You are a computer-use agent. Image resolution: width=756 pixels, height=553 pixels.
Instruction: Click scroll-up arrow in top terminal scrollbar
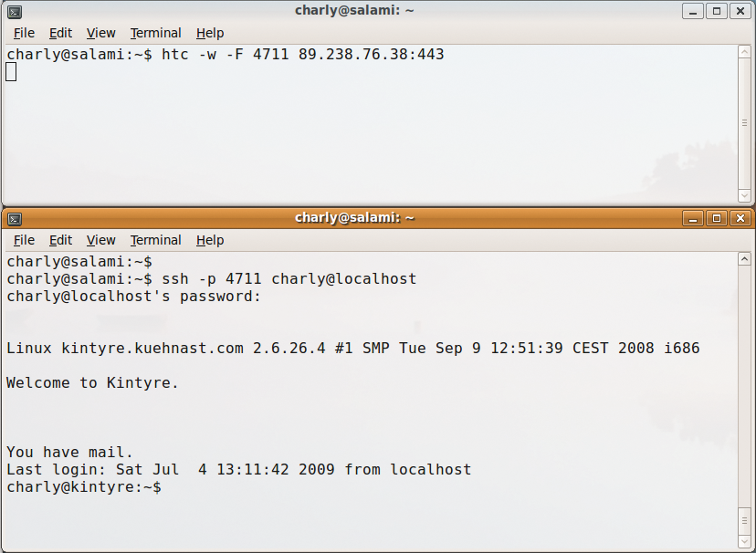(744, 52)
